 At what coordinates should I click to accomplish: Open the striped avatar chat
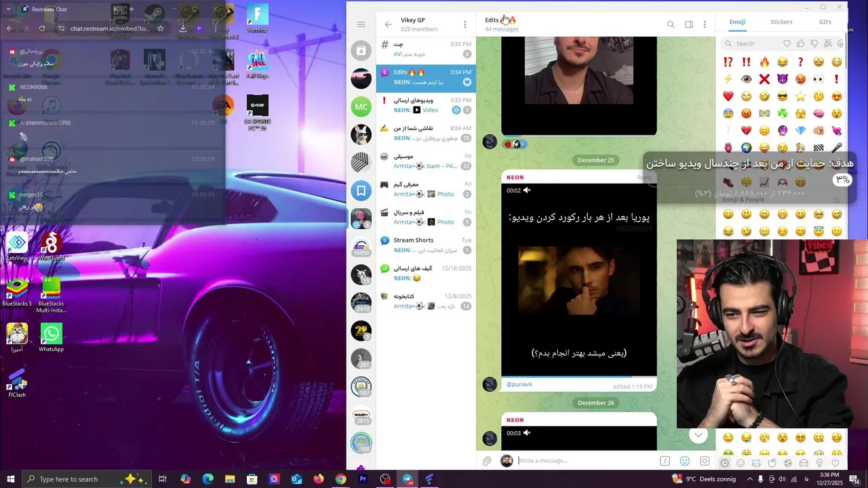361,163
